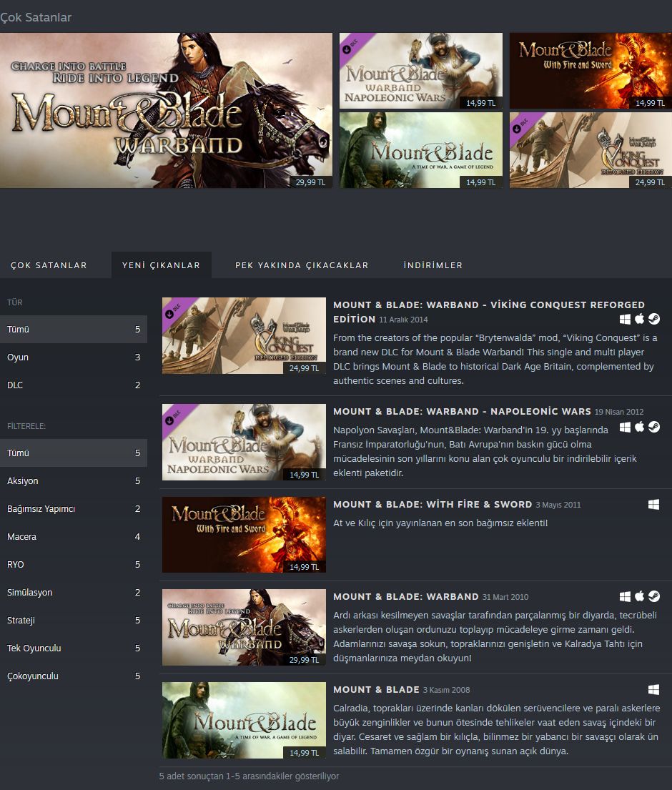Click Çok Satanlar heading at top

pos(36,17)
